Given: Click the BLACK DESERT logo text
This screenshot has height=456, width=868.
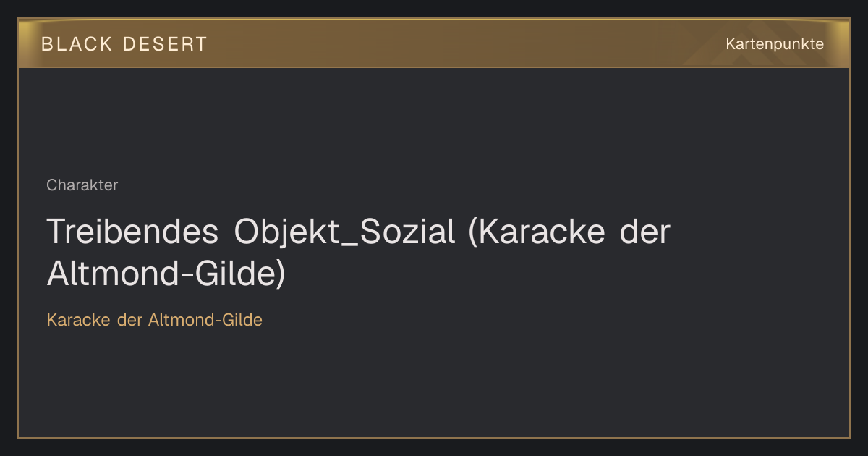Looking at the screenshot, I should (x=124, y=44).
